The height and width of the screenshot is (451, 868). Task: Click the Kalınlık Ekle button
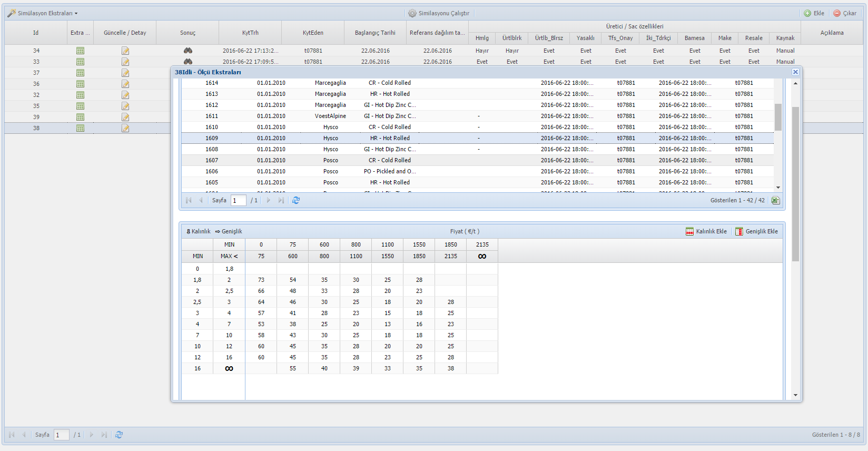[x=706, y=231]
